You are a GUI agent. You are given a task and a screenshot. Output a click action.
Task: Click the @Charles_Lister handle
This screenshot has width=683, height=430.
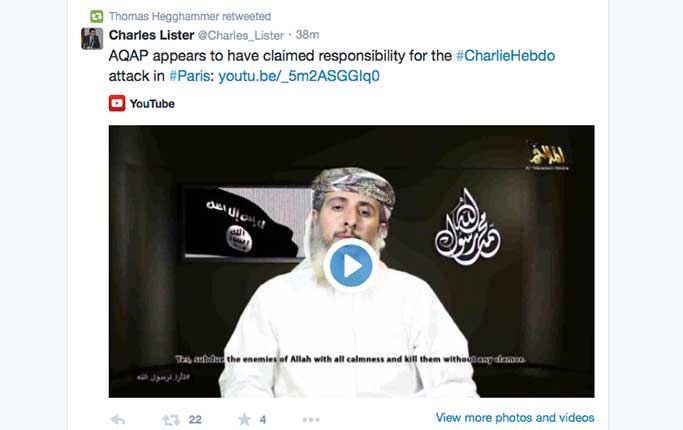click(x=241, y=35)
